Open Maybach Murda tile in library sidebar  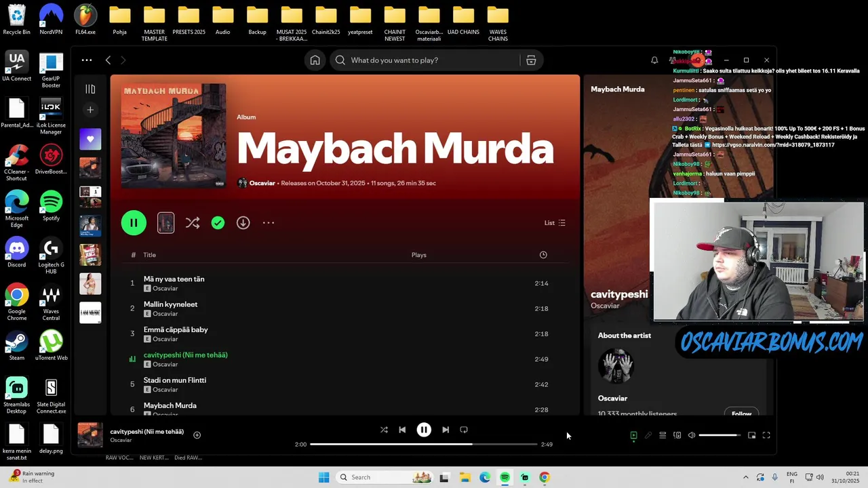click(x=90, y=167)
